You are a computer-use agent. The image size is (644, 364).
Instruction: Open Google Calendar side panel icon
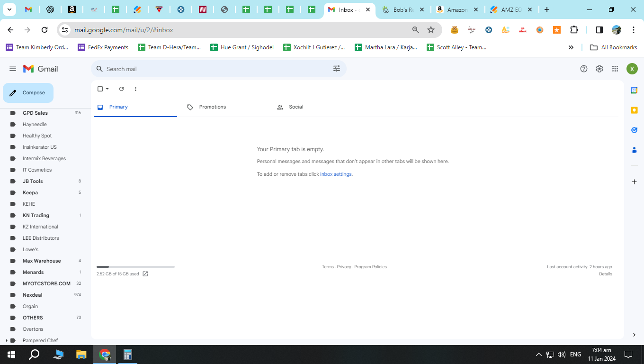[634, 90]
